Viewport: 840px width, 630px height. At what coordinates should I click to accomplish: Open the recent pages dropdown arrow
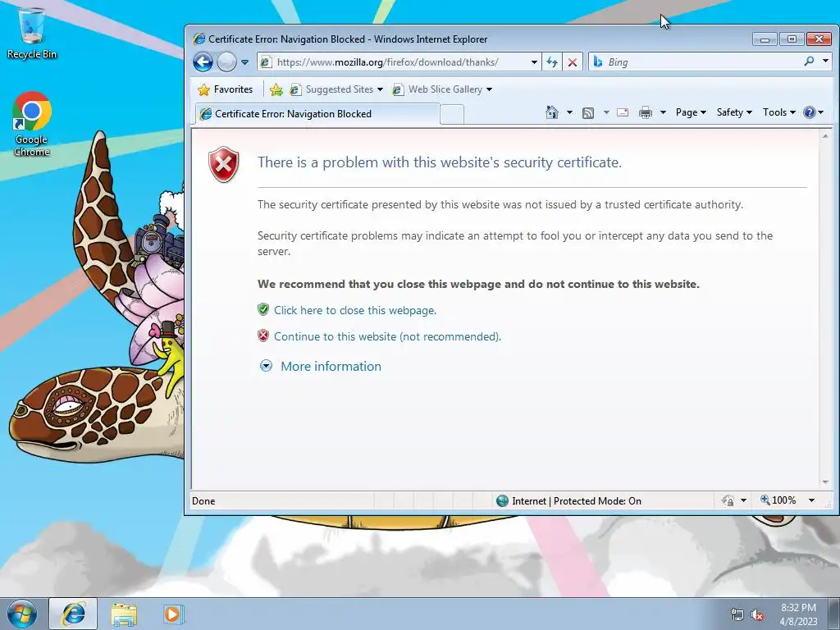(x=244, y=62)
